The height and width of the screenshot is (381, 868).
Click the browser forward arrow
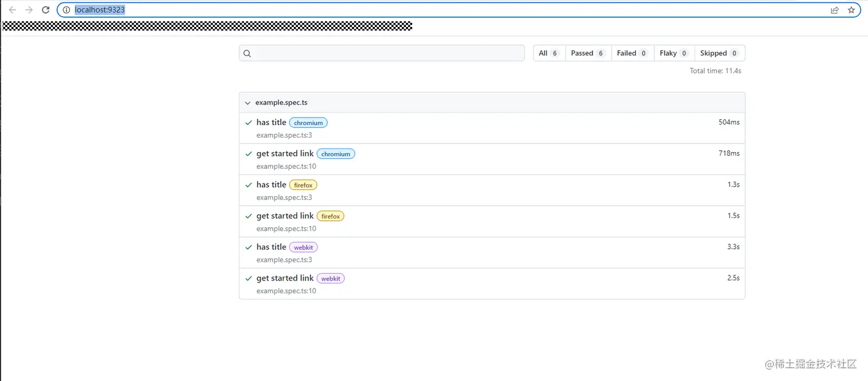coord(29,10)
